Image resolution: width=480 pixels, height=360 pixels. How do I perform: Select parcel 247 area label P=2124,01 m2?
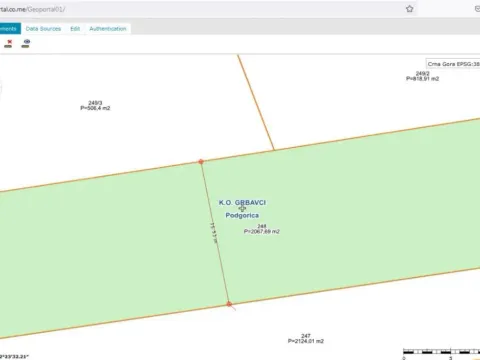[306, 341]
